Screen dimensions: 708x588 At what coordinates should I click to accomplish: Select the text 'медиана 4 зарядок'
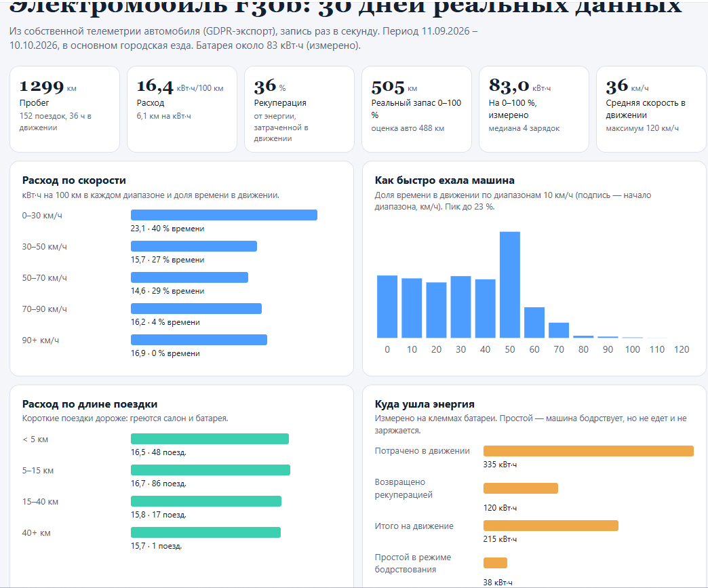[x=524, y=128]
